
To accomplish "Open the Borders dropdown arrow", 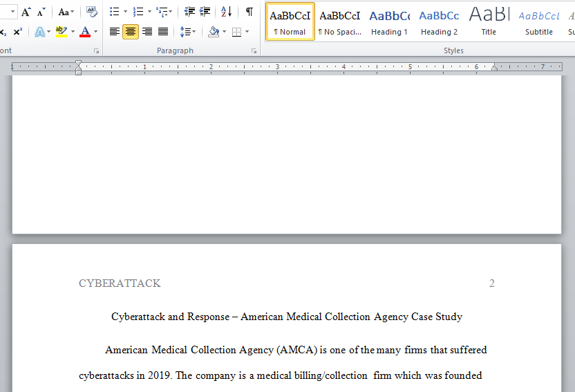I will point(247,32).
